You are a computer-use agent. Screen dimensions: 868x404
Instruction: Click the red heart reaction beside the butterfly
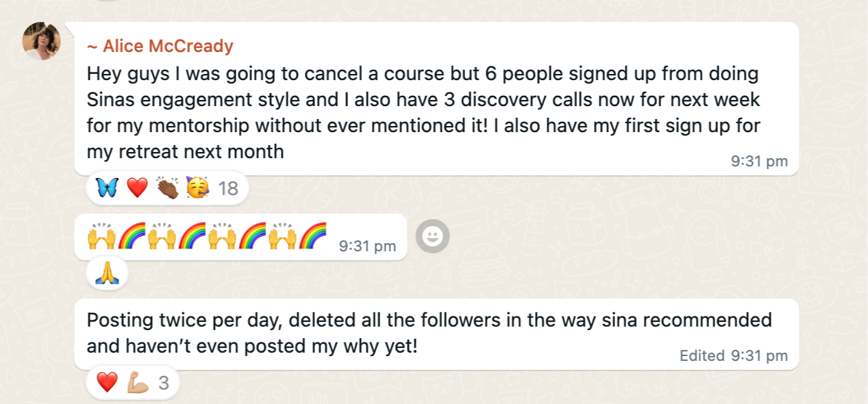(x=137, y=187)
